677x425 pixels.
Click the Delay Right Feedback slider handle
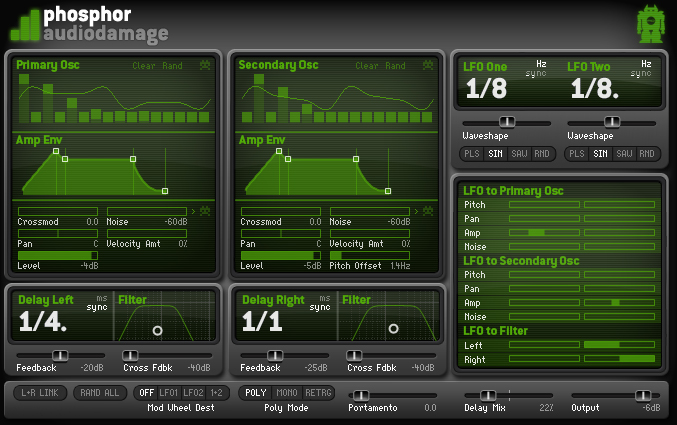pos(275,355)
